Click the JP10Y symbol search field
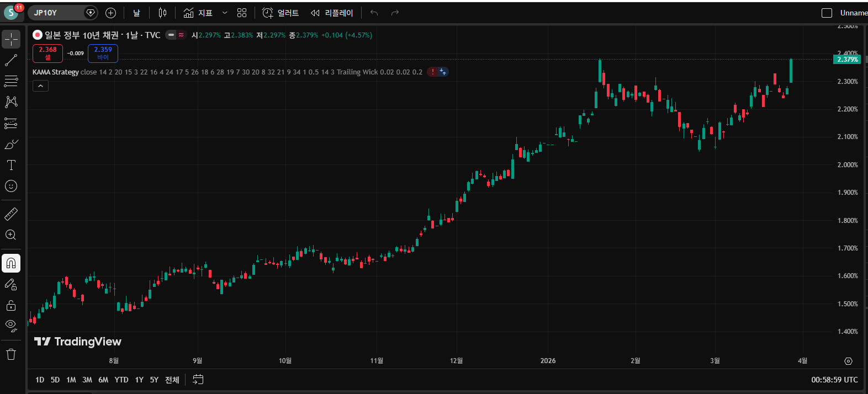The height and width of the screenshot is (394, 868). 55,13
